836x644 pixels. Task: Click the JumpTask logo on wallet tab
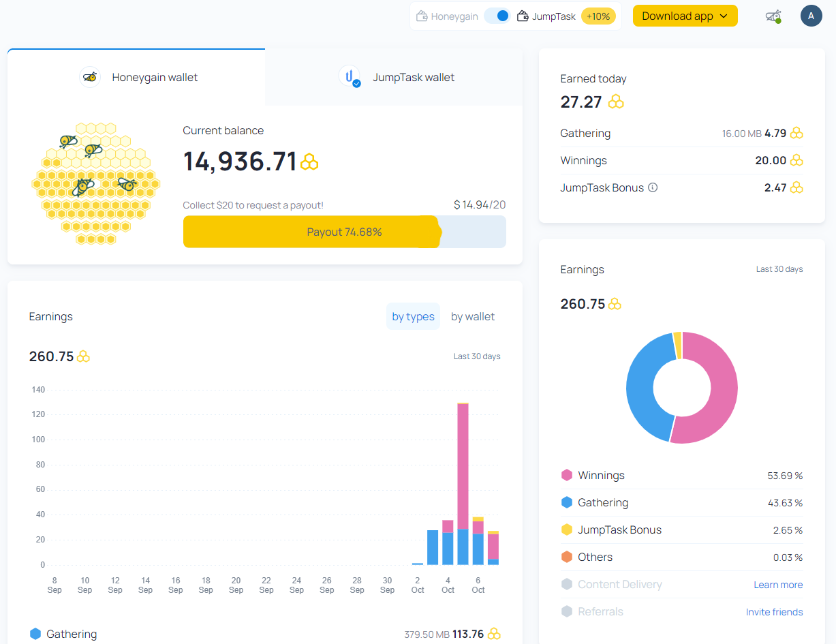350,76
